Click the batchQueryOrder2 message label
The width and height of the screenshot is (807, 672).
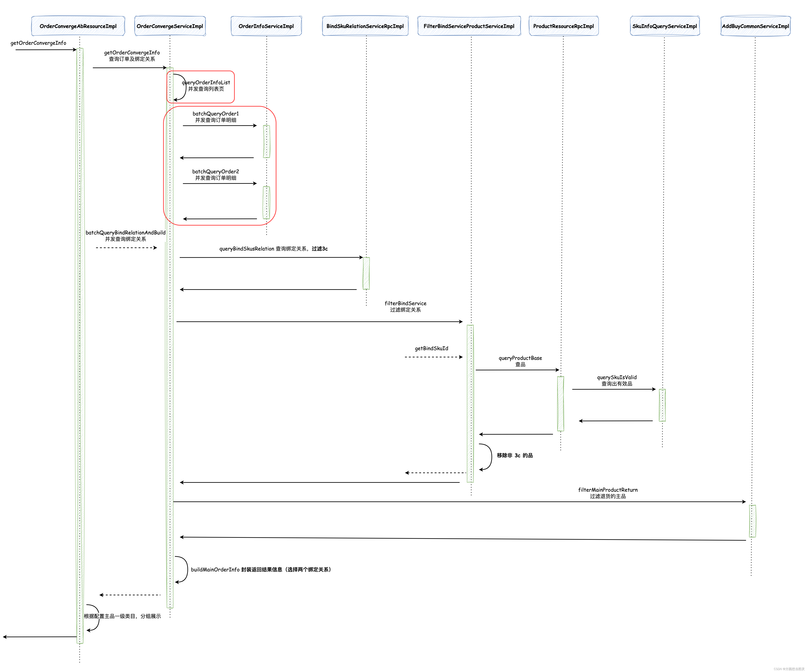216,172
